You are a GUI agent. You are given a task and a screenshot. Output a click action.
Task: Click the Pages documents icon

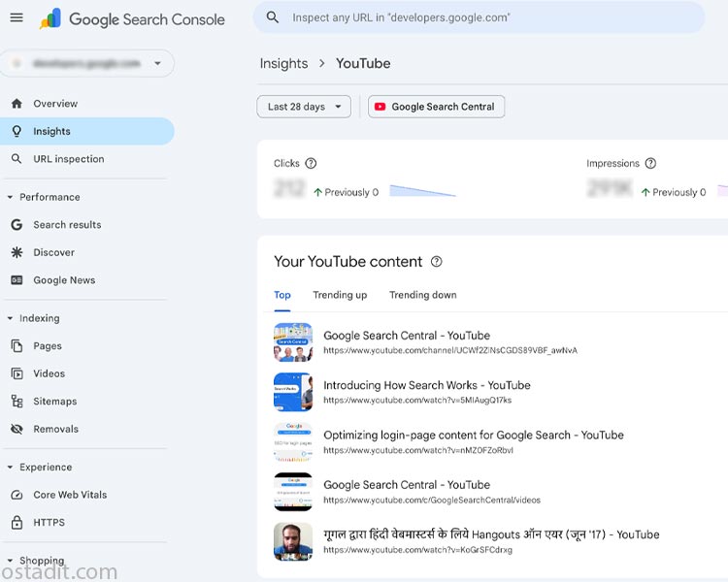(17, 345)
